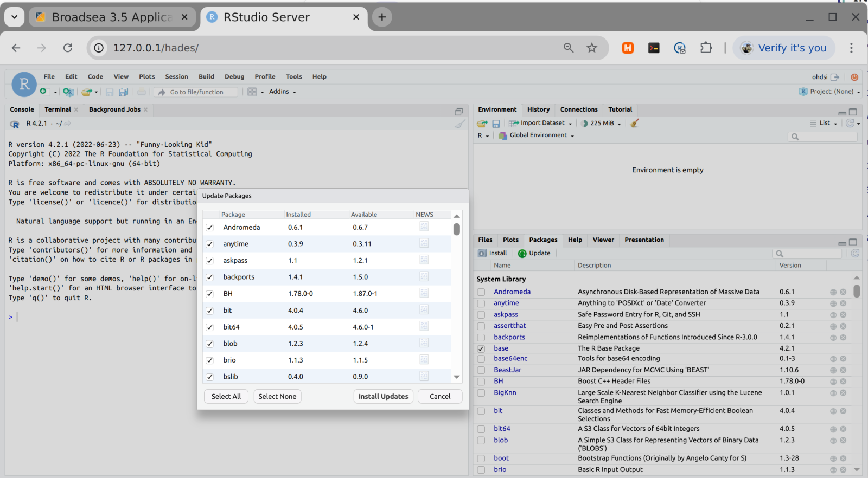The height and width of the screenshot is (478, 868).
Task: Enable the BeastJar package checkbox in library
Action: [x=481, y=370]
